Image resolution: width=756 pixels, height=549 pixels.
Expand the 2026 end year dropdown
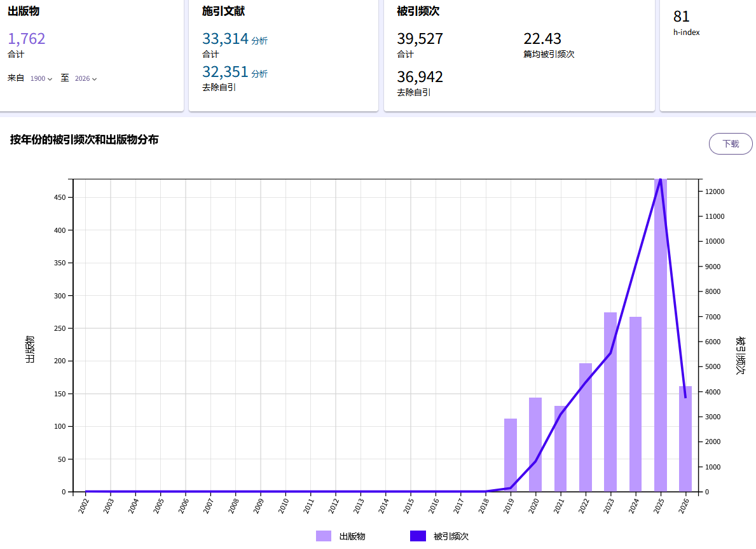point(86,78)
